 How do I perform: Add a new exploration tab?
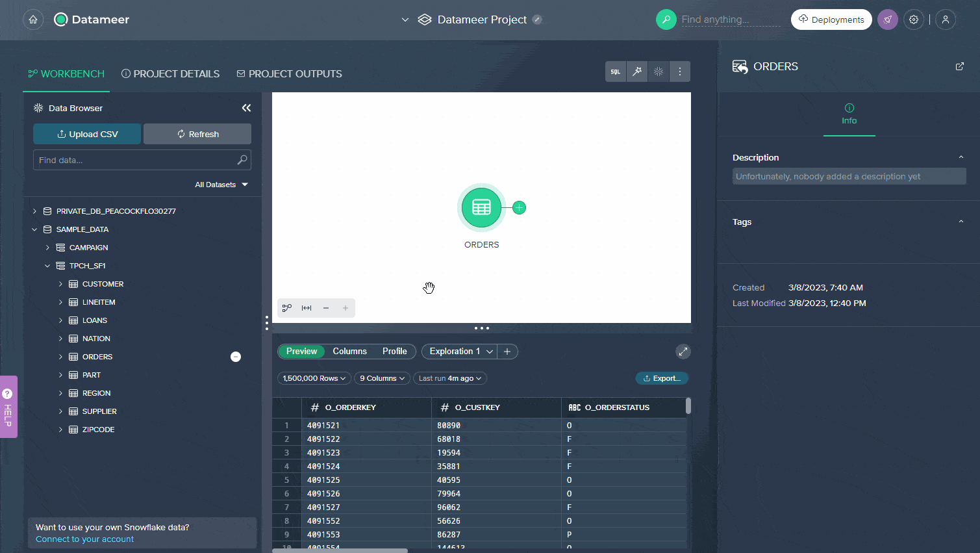[x=507, y=352]
